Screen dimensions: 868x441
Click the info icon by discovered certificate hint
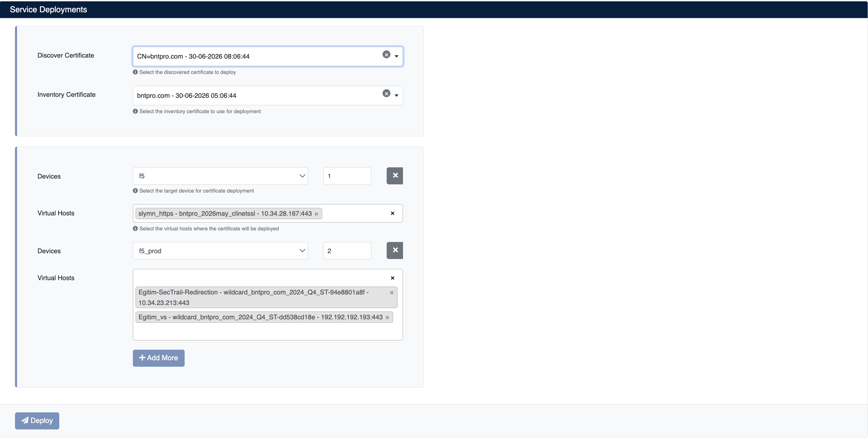135,72
